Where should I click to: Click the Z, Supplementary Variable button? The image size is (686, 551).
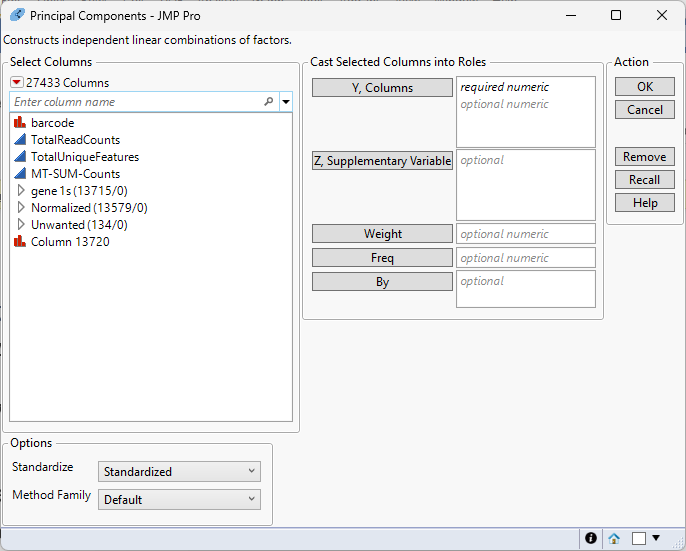pos(382,161)
